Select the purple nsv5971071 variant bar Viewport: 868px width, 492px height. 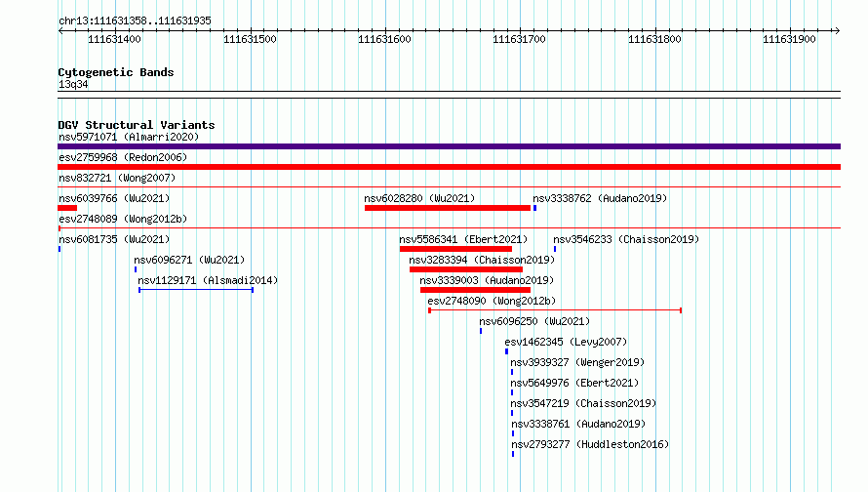449,146
